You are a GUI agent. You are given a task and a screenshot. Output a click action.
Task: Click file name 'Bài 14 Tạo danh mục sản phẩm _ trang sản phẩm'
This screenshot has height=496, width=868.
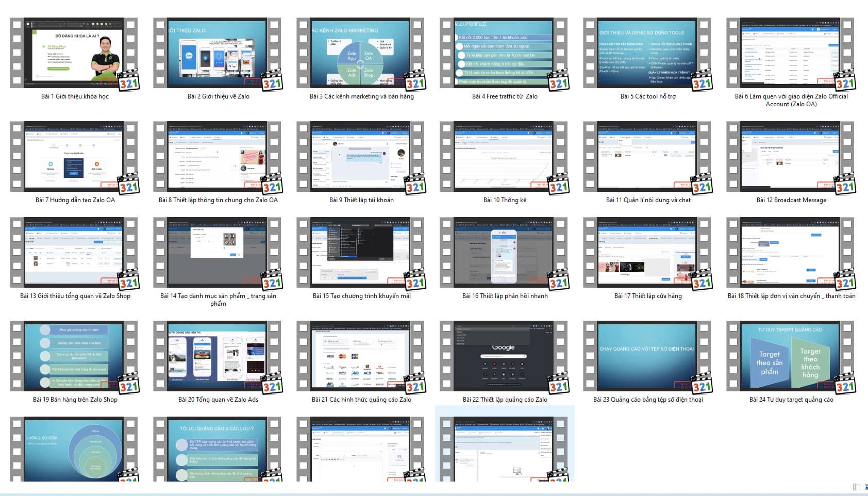coord(218,300)
